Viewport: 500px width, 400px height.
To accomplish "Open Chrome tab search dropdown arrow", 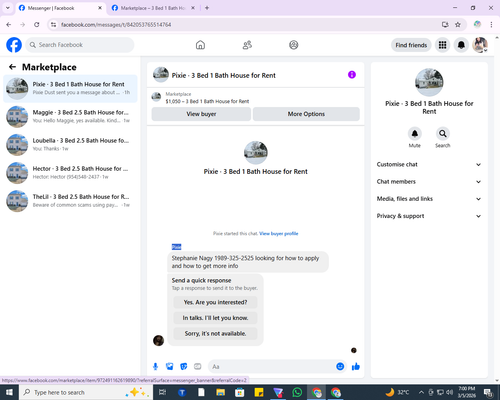I will 8,8.
